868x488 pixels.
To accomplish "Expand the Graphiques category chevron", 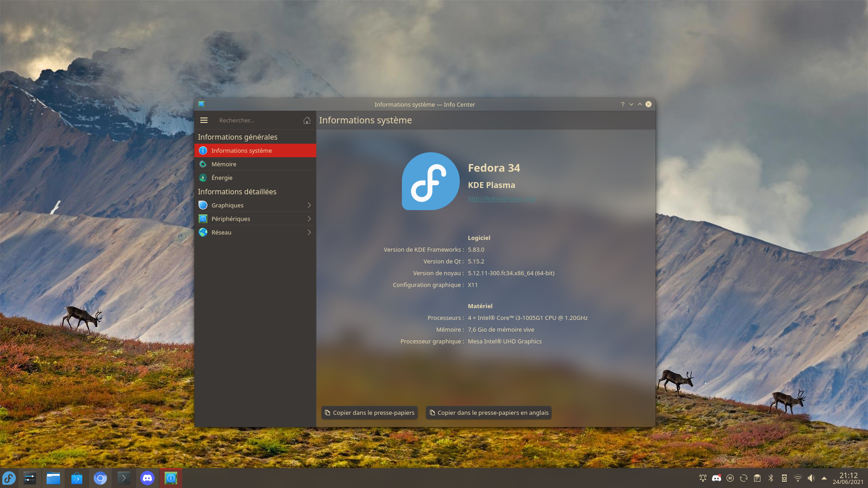I will 309,205.
